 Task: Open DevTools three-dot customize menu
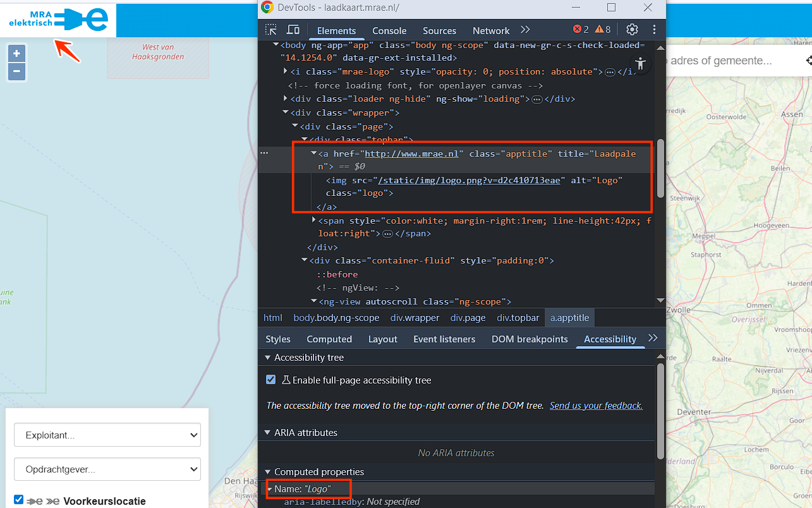pos(654,30)
